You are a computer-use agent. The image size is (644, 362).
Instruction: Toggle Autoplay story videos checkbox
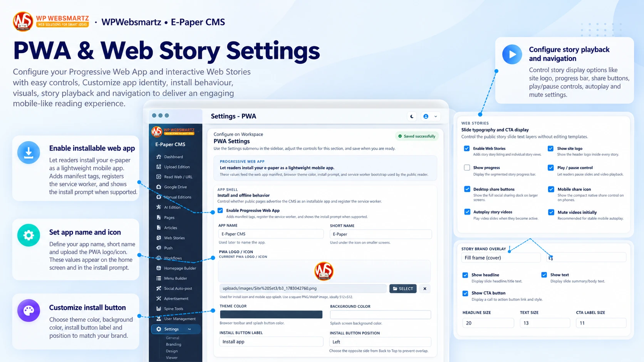pyautogui.click(x=467, y=212)
